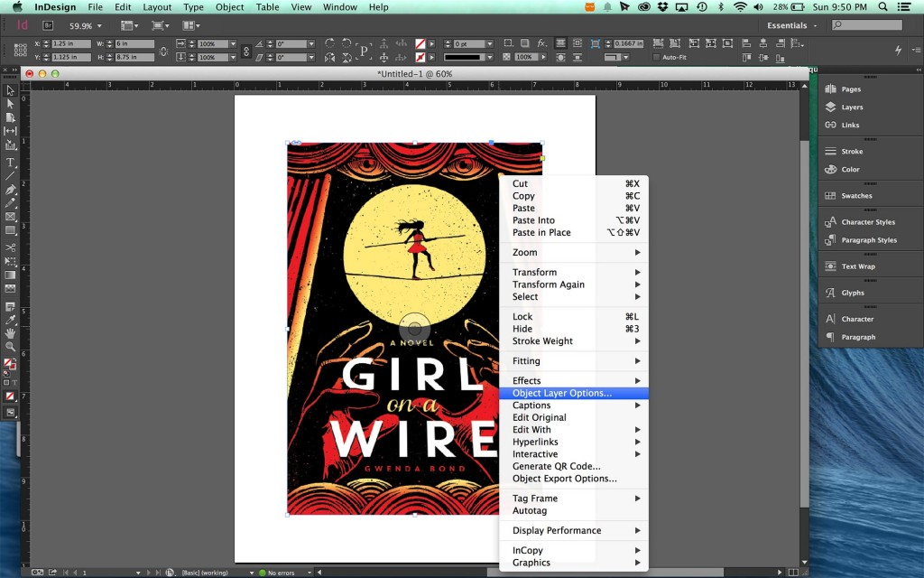Open the Essentials workspace dropdown
This screenshot has height=578, width=924.
(x=792, y=25)
